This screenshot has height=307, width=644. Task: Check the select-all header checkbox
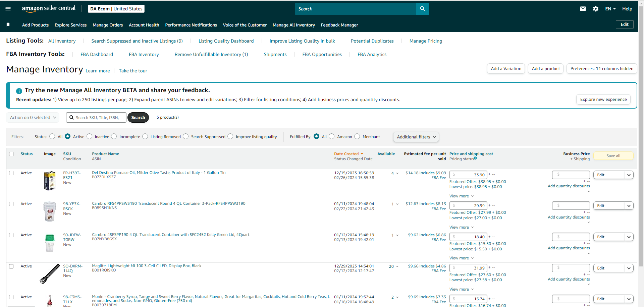(x=11, y=154)
